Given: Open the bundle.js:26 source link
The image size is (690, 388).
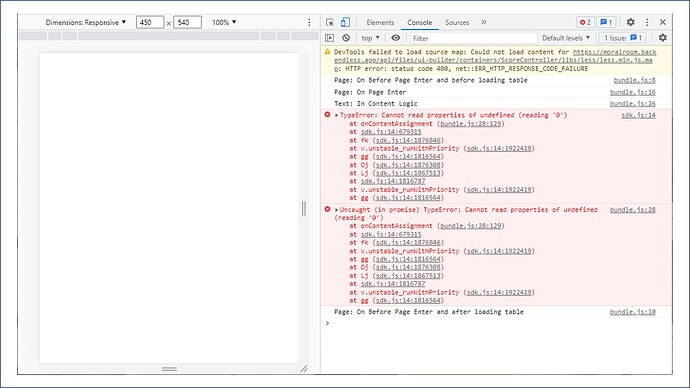Looking at the screenshot, I should point(632,103).
